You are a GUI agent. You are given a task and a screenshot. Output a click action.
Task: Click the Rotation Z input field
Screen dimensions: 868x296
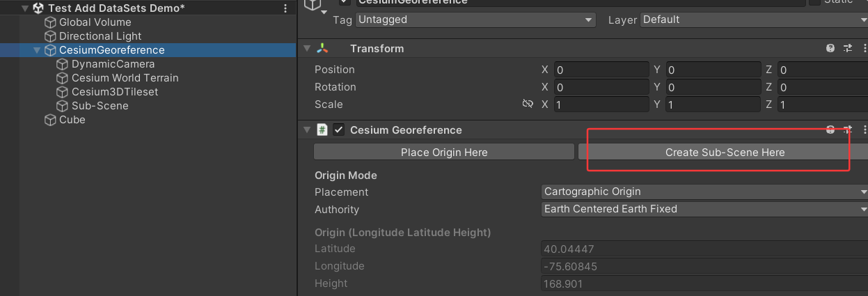(x=823, y=87)
